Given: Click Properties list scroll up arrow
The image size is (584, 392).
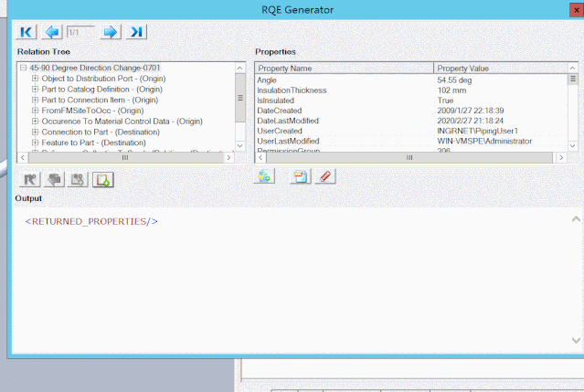Looking at the screenshot, I should tap(572, 69).
